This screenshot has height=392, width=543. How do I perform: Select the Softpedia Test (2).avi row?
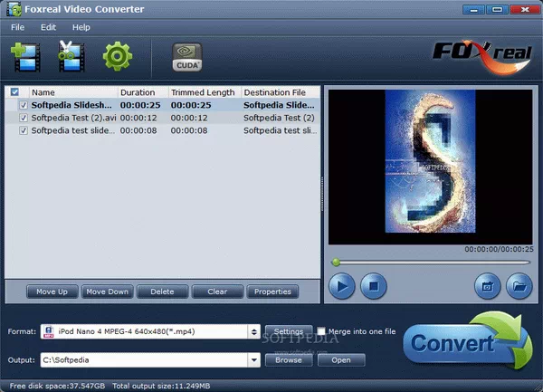[x=162, y=118]
